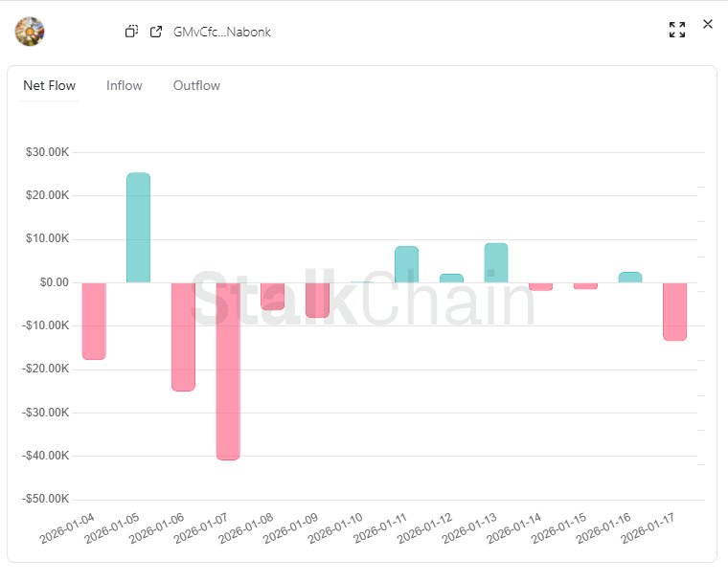The image size is (728, 582).
Task: Click the 2026-01-16 green bar
Action: coord(630,277)
